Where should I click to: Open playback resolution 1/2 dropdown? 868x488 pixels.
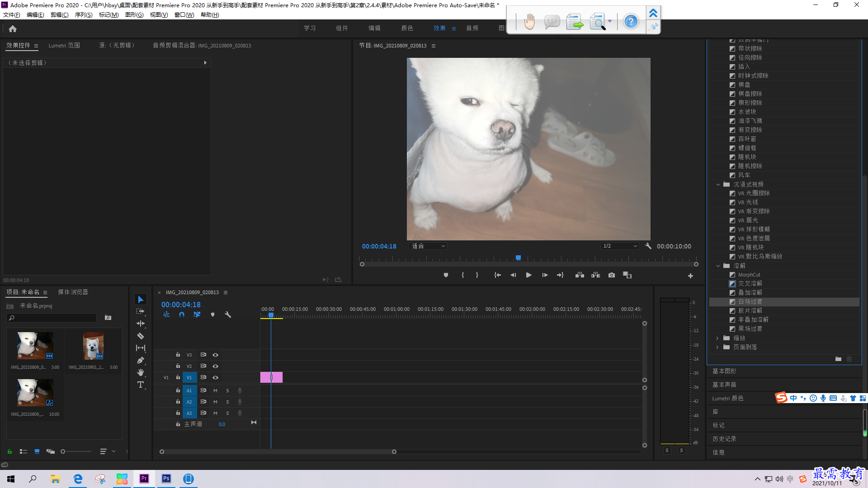click(x=620, y=246)
